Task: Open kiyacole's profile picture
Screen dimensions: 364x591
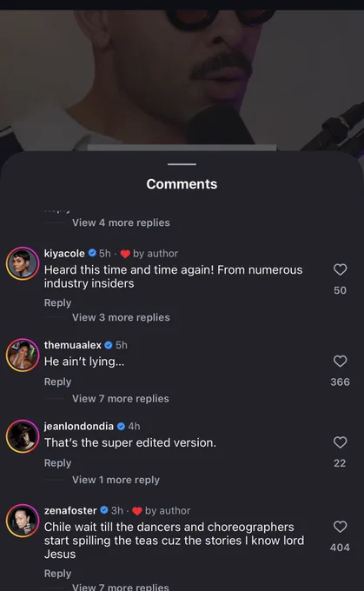Action: click(23, 263)
